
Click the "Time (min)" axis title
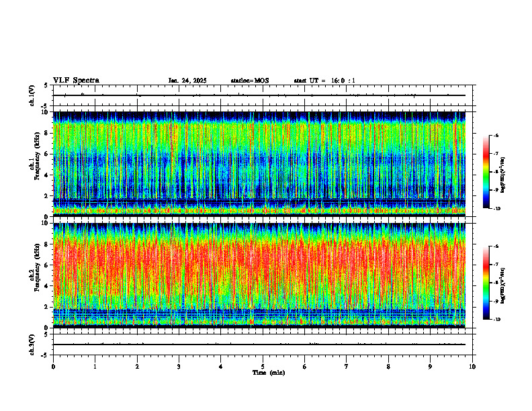269,373
